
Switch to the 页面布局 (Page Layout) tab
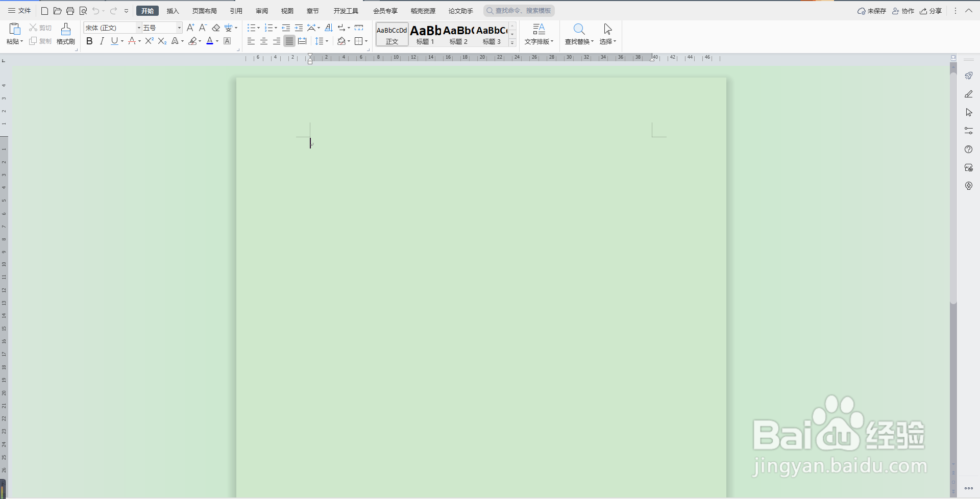pyautogui.click(x=205, y=11)
